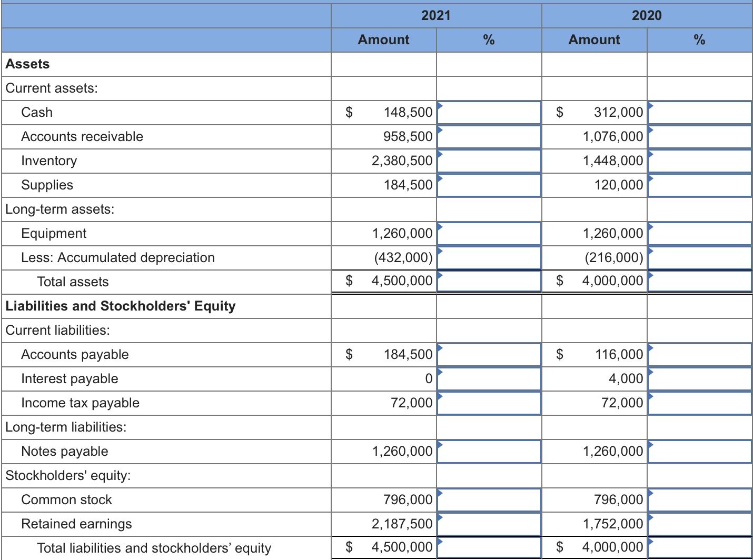The width and height of the screenshot is (753, 560).
Task: Select the Interest payable 2020 percentage field
Action: point(699,378)
